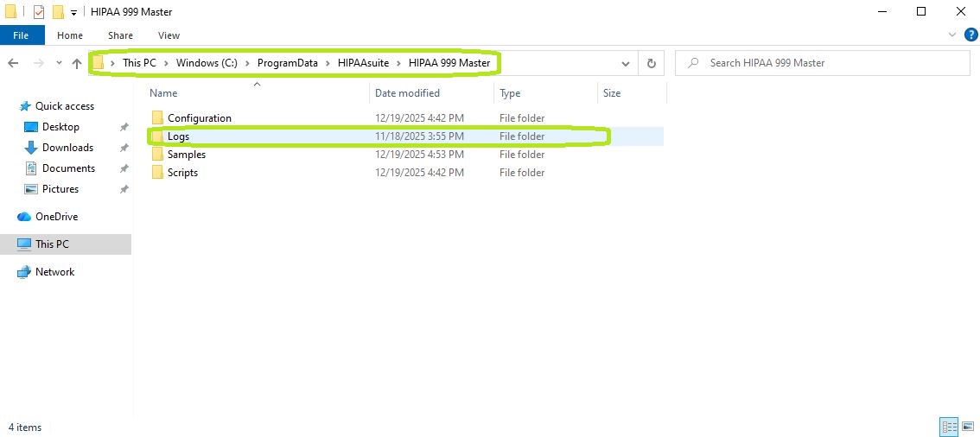Click the Forward navigation arrow
980x437 pixels.
[x=38, y=63]
